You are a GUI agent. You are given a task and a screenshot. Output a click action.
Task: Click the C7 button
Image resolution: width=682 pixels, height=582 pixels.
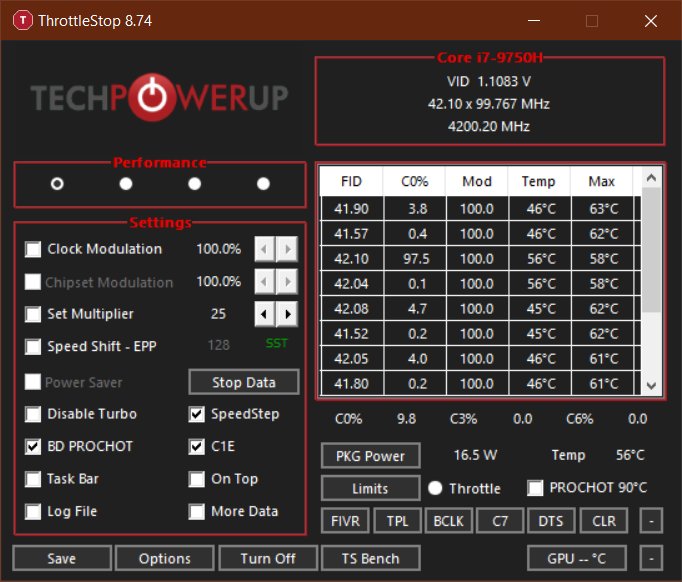coord(500,521)
